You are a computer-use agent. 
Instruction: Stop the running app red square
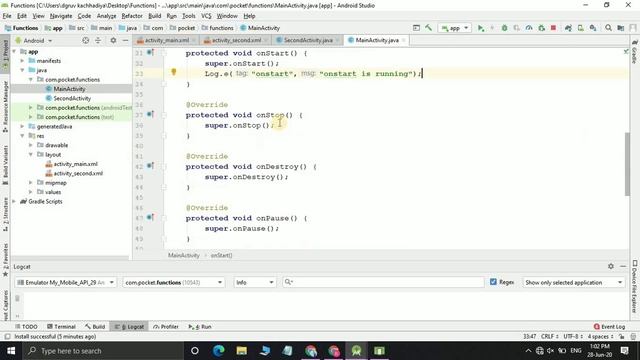pos(553,28)
